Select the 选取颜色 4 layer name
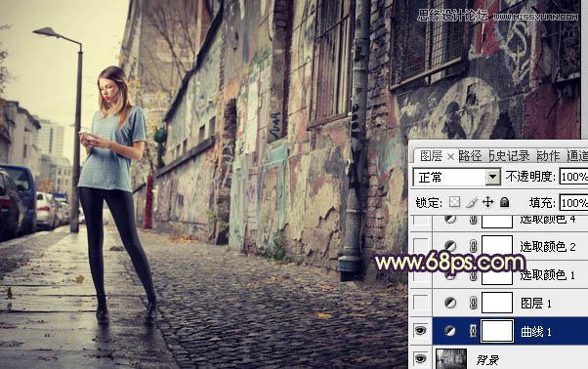Screen dimensions: 588x369 pyautogui.click(x=548, y=220)
